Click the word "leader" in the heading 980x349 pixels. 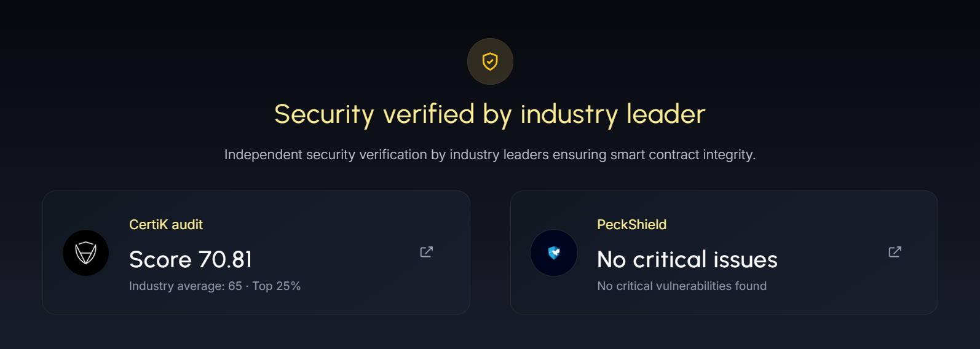[x=666, y=114]
